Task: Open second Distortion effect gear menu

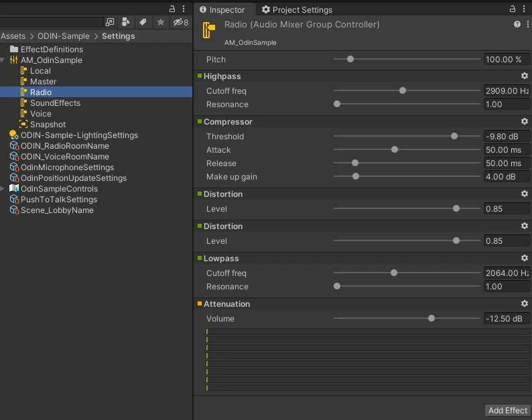Action: (524, 226)
